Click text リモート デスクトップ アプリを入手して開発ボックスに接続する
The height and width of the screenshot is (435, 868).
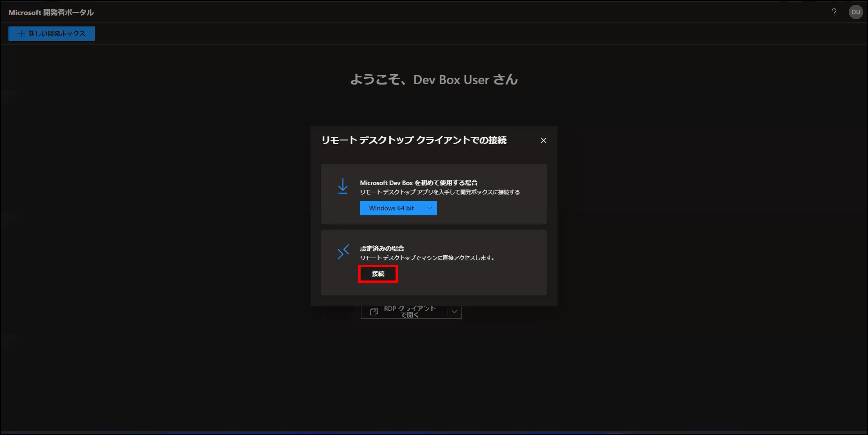click(440, 192)
